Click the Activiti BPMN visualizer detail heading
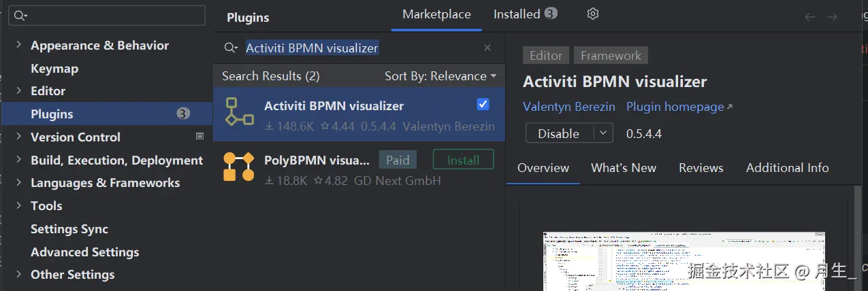The height and width of the screenshot is (291, 868). [615, 82]
